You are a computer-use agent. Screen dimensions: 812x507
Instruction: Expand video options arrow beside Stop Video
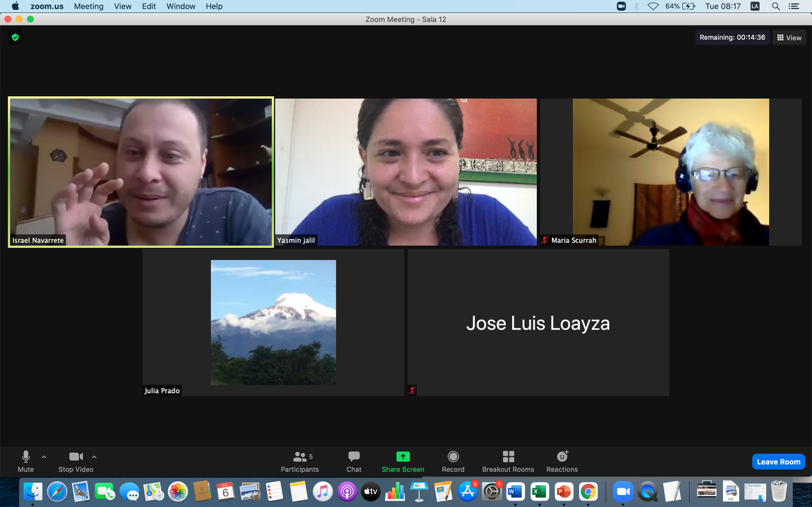(94, 457)
